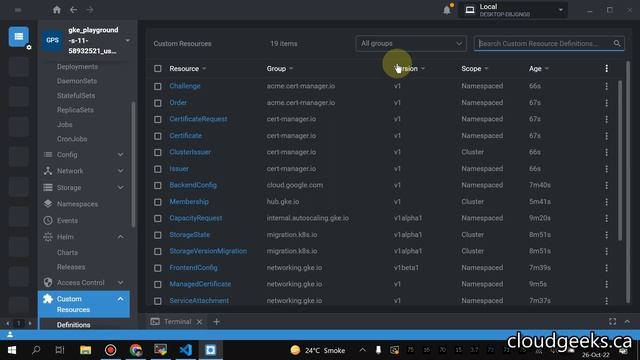Open the cluster name dropdown arrow
This screenshot has height=360, width=640.
pos(128,40)
